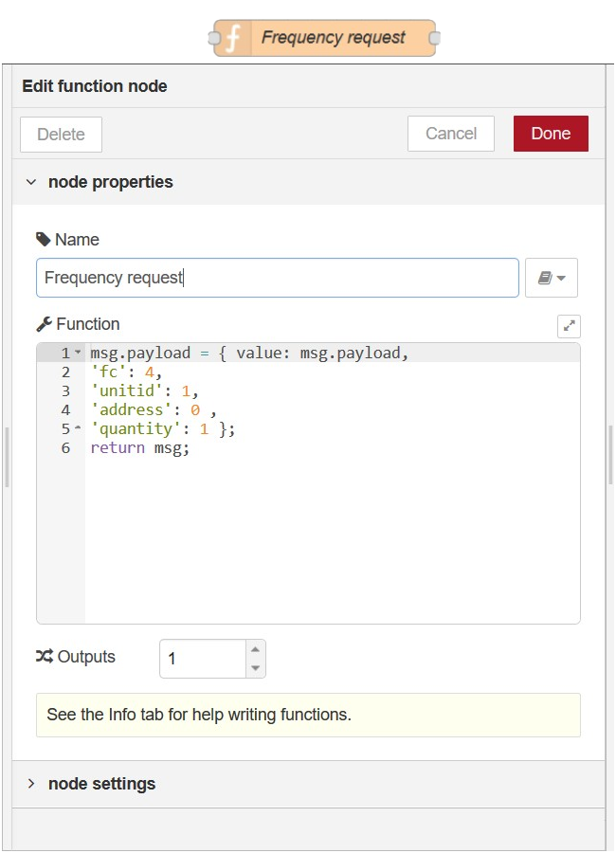Click the node's right output port

[435, 38]
